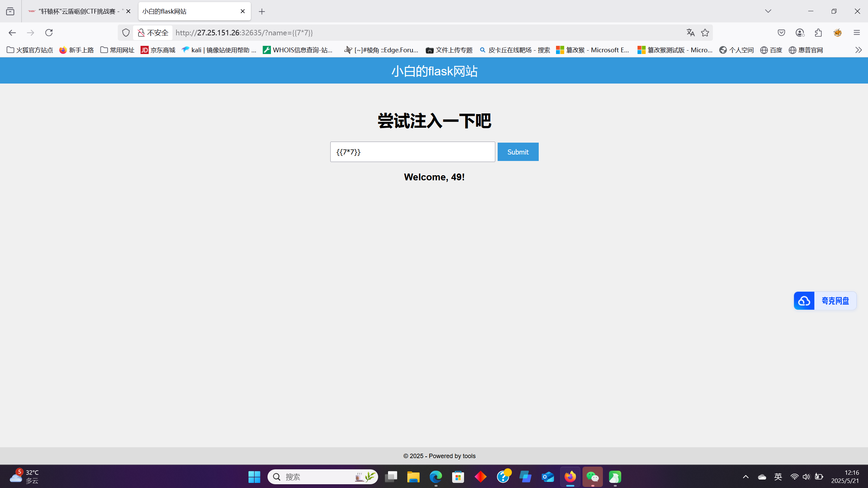The height and width of the screenshot is (488, 868).
Task: Show hidden system tray icons
Action: point(746,477)
